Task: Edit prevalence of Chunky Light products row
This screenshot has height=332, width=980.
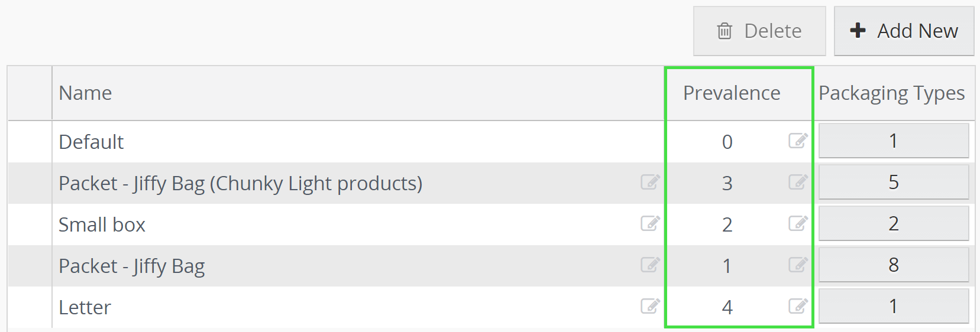Action: tap(798, 182)
